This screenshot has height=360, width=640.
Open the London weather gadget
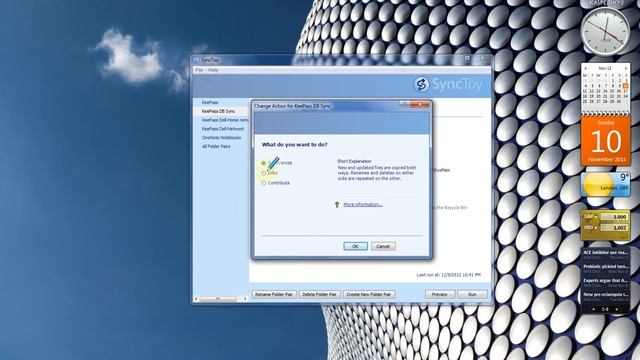pyautogui.click(x=606, y=184)
